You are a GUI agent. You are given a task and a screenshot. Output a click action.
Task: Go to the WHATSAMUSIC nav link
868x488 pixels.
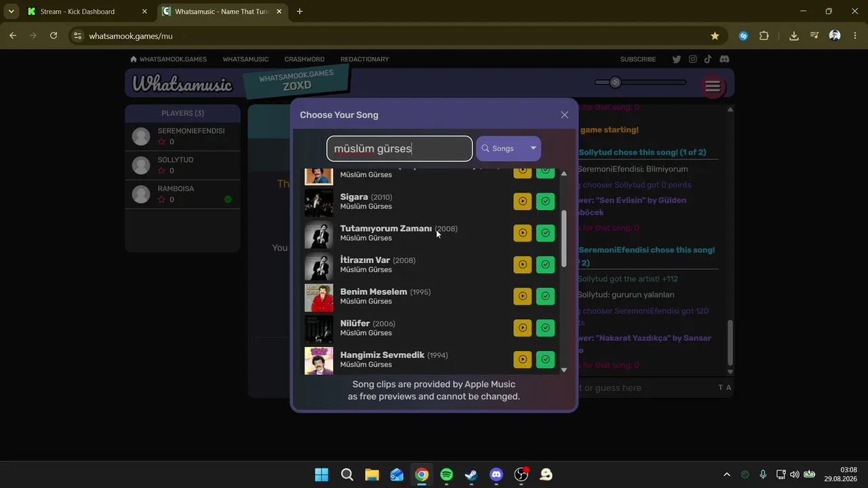[x=245, y=60]
